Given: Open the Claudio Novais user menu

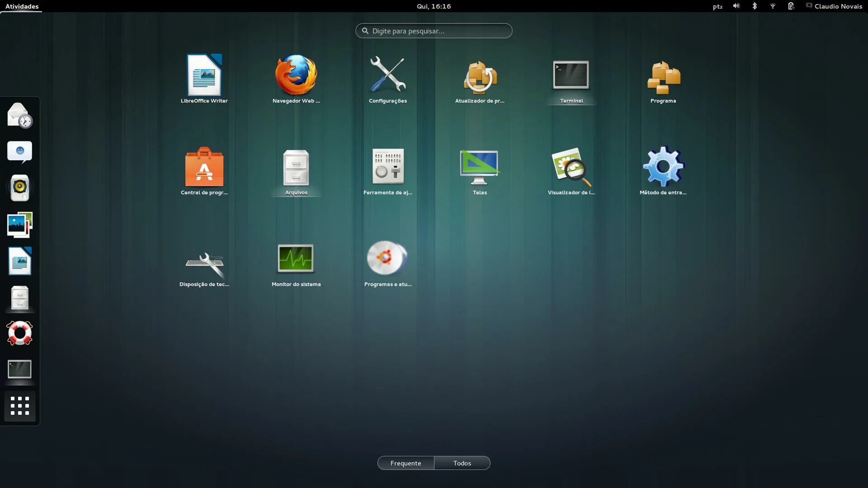Looking at the screenshot, I should [839, 6].
